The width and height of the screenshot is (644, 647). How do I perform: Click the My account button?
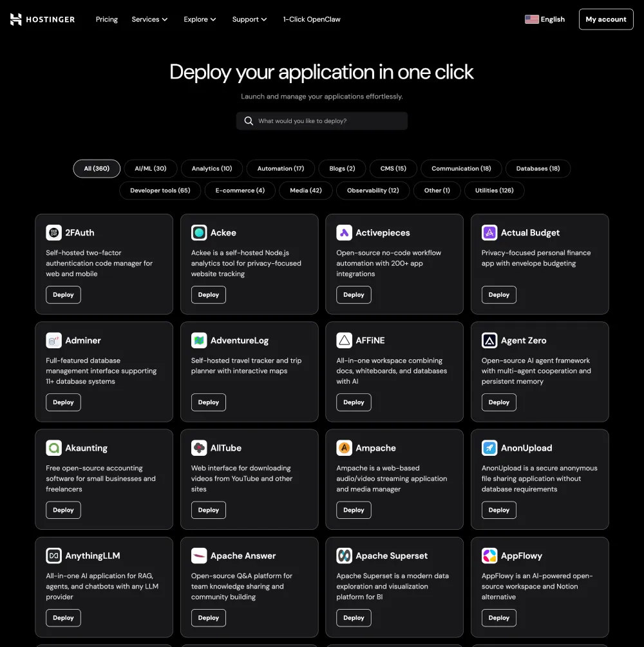pyautogui.click(x=606, y=19)
